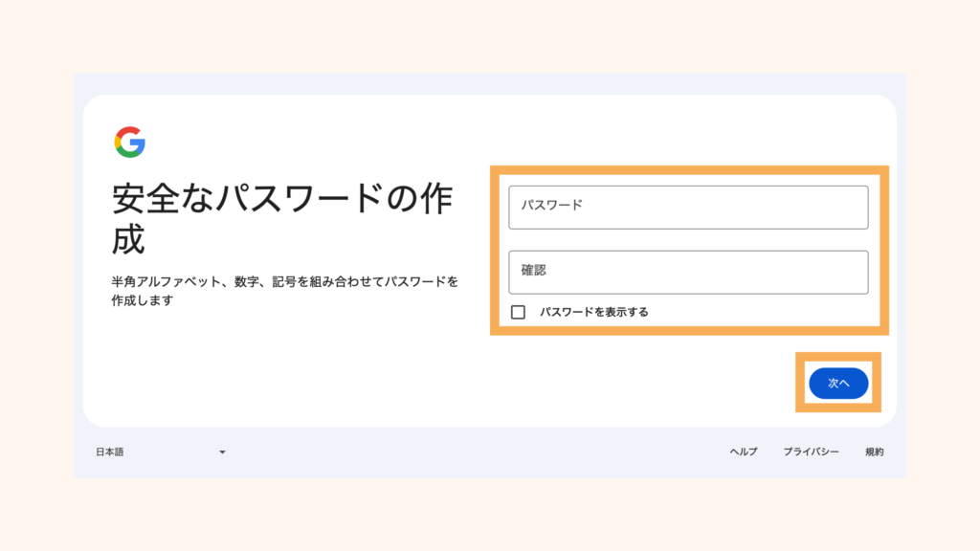Click the blue 次へ button
980x551 pixels.
pyautogui.click(x=837, y=383)
